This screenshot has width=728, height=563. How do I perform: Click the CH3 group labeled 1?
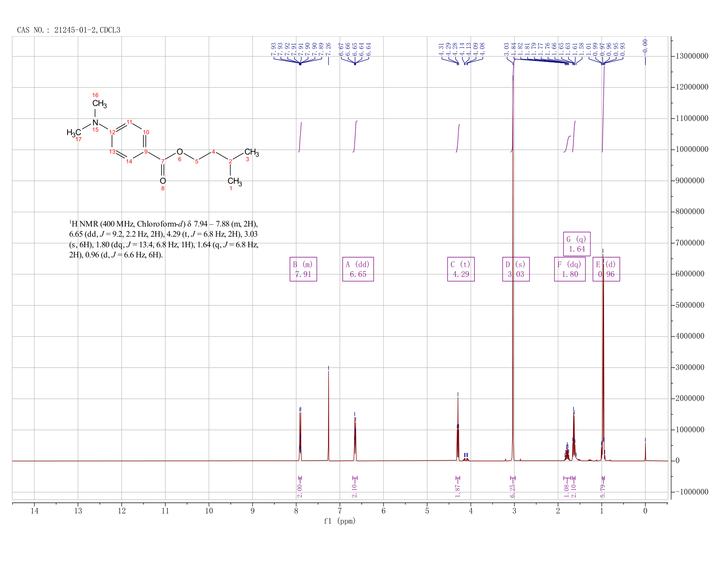(235, 181)
